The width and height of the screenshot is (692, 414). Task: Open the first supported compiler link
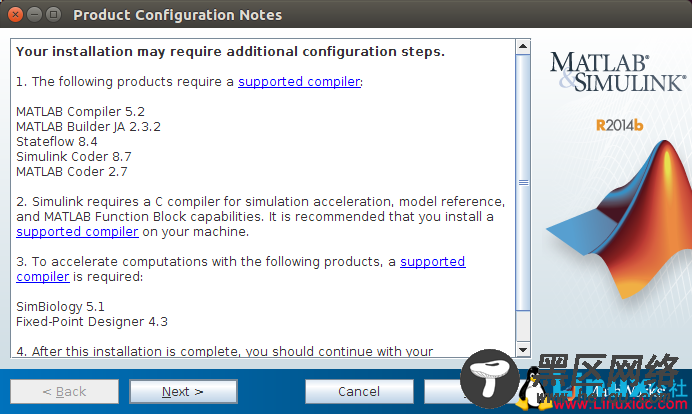pyautogui.click(x=298, y=82)
